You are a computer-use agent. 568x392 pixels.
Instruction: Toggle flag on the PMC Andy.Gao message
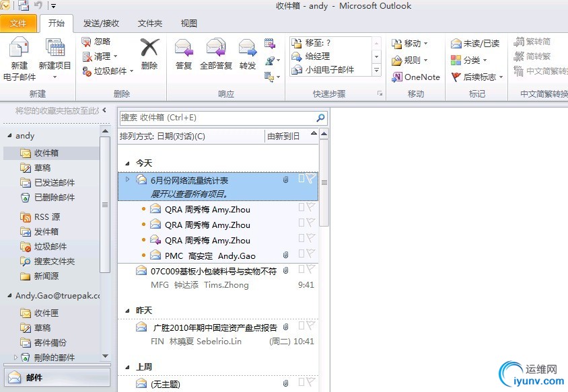[x=311, y=253]
